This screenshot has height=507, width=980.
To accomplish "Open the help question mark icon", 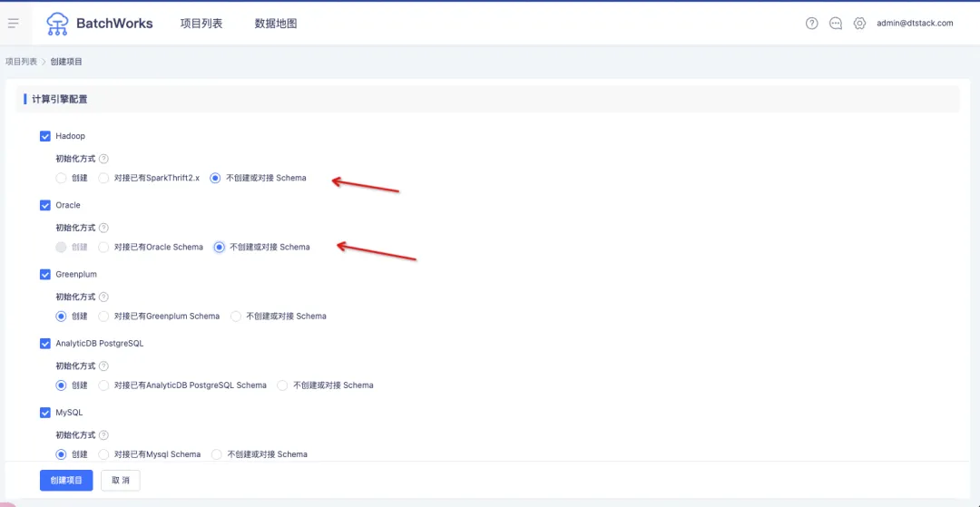I will (x=812, y=24).
